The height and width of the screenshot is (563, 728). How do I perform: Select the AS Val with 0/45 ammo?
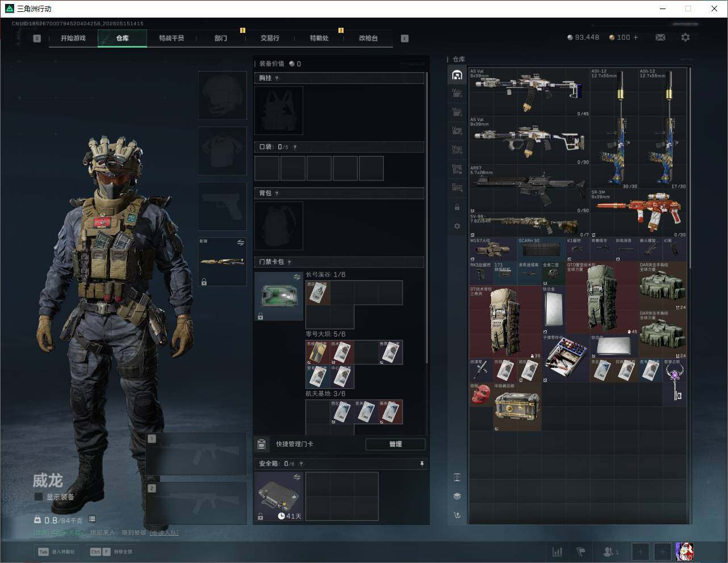(x=529, y=93)
